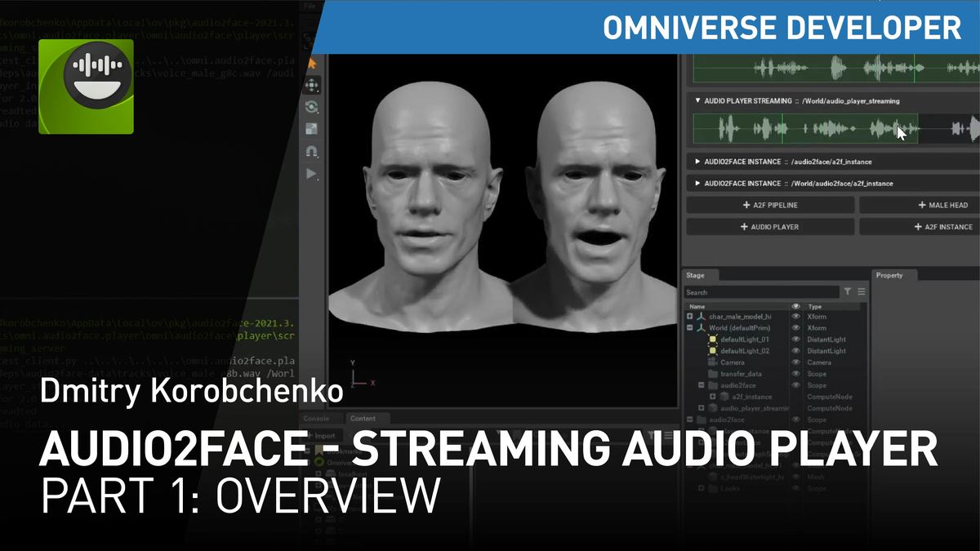Click the A2F Pipeline button
The image size is (980, 551).
point(770,206)
